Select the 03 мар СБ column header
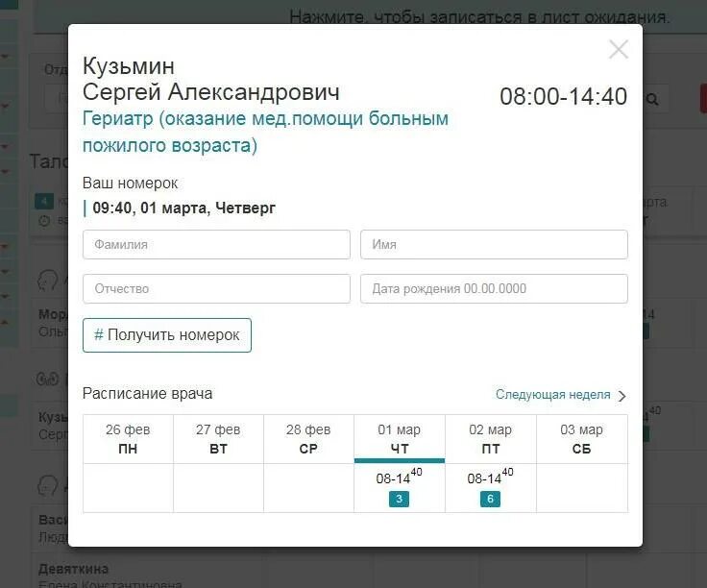The image size is (707, 588). pos(582,439)
